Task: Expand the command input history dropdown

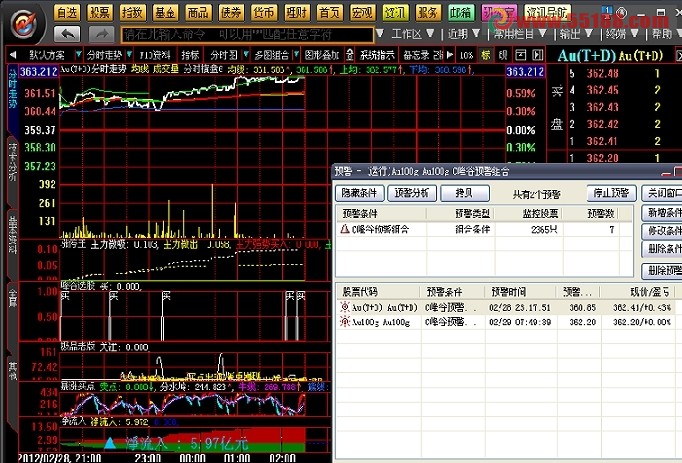Action: [x=380, y=34]
